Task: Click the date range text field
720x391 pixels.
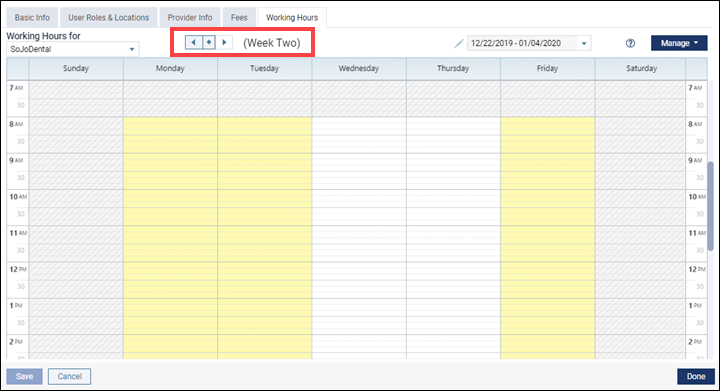Action: (523, 44)
